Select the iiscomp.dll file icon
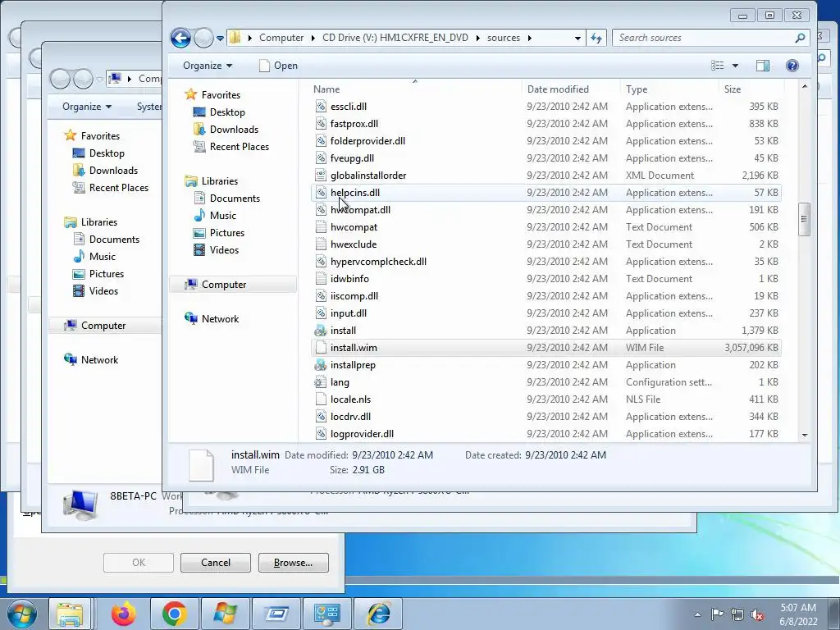The height and width of the screenshot is (630, 840). [x=321, y=295]
